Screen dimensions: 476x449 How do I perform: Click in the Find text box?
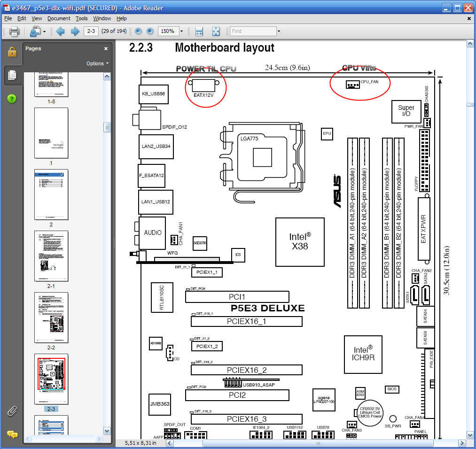pyautogui.click(x=253, y=31)
